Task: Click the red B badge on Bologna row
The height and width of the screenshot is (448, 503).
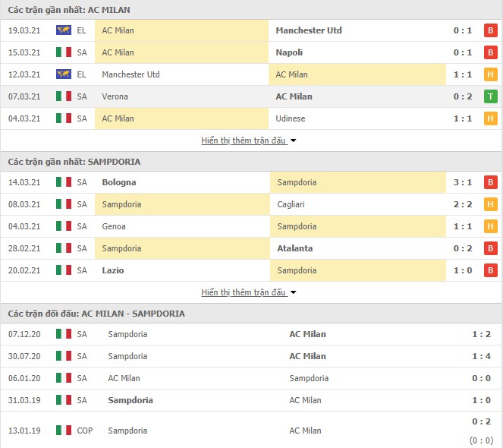Action: click(491, 182)
